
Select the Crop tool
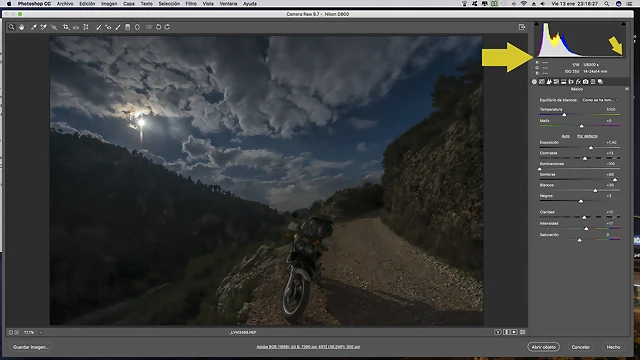point(66,27)
